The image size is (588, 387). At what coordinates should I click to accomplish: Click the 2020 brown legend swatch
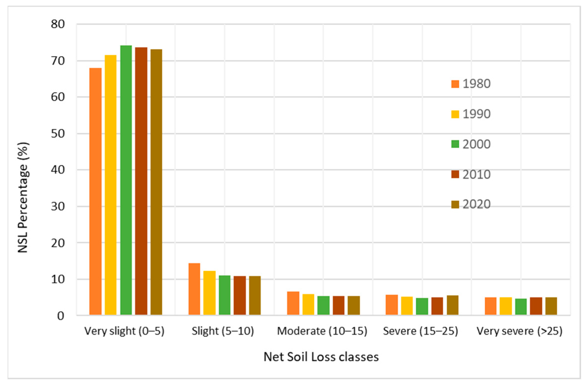coord(455,204)
